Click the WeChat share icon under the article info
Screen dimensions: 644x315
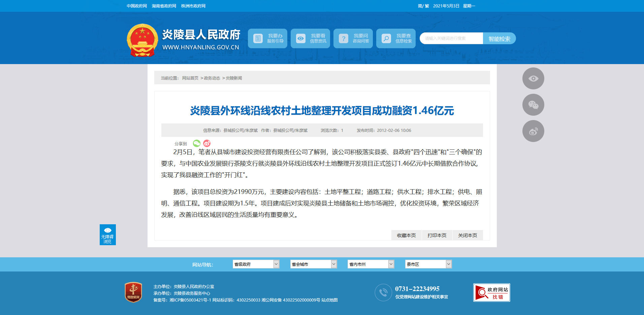point(197,143)
